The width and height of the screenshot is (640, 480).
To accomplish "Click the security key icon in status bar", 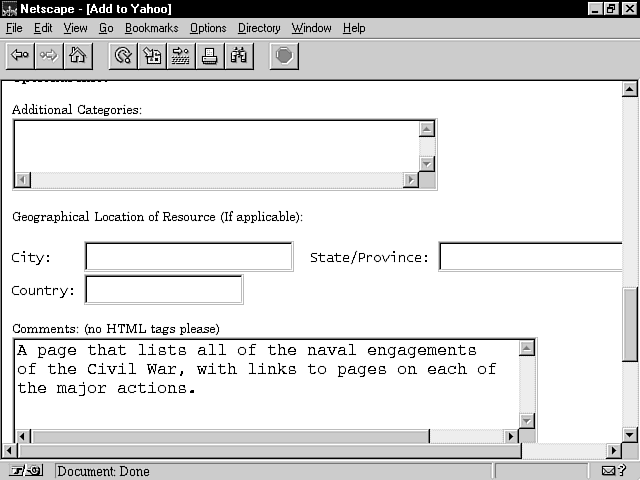I will click(x=26, y=471).
